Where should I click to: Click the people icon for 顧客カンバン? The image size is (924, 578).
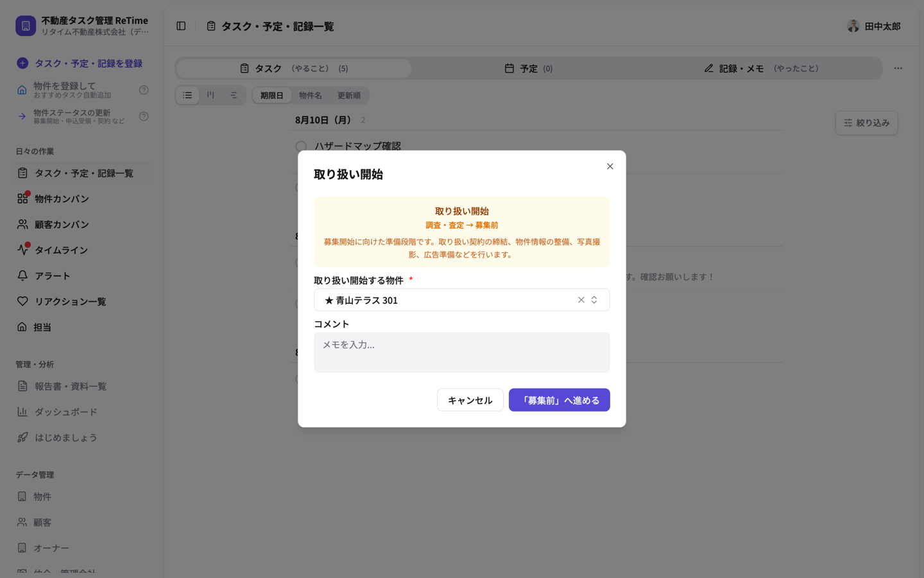(22, 224)
